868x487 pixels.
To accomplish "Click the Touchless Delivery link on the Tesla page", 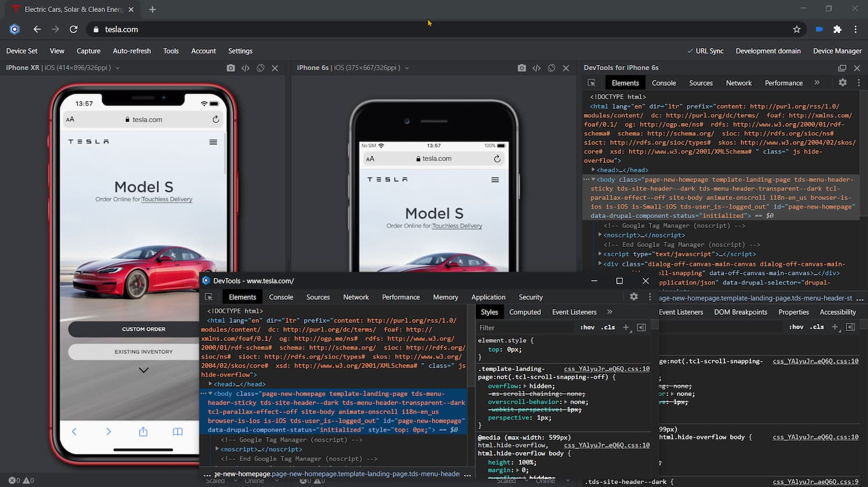I will [168, 199].
